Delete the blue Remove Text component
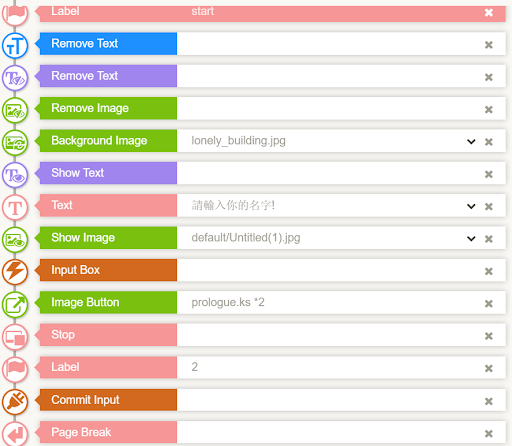This screenshot has height=446, width=512. click(x=489, y=45)
